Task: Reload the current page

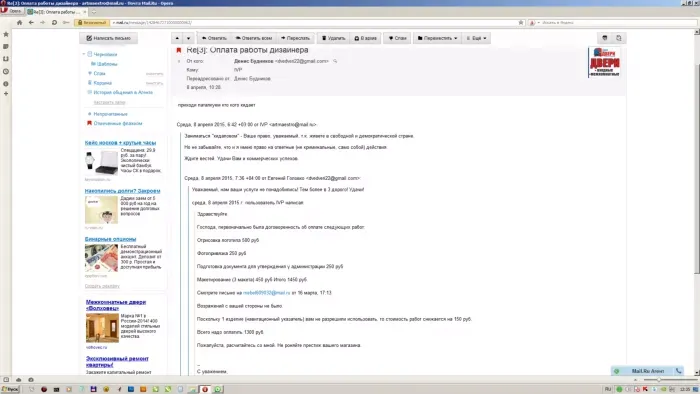Action: tap(54, 22)
